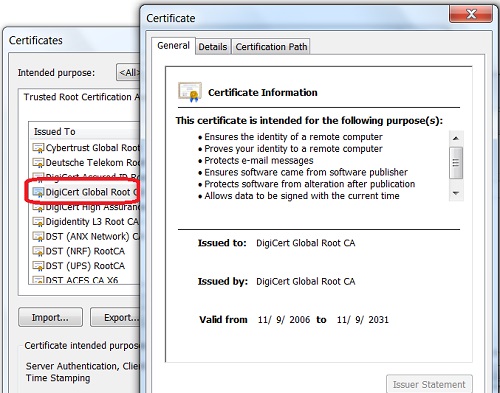Select the DigiCert Global Root row
The width and height of the screenshot is (500, 393).
(x=86, y=192)
